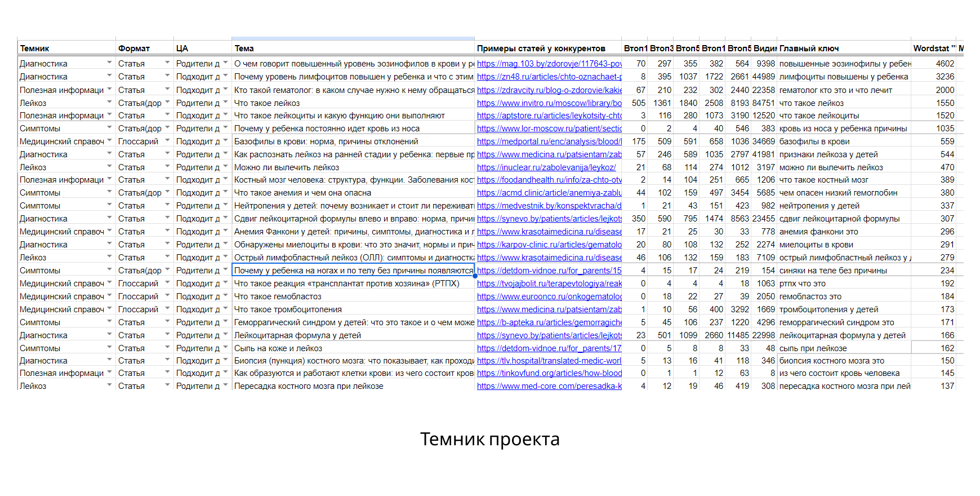Click cell Что такое тромбоцитопения
Viewport: 980px width, 496px height.
(x=353, y=309)
